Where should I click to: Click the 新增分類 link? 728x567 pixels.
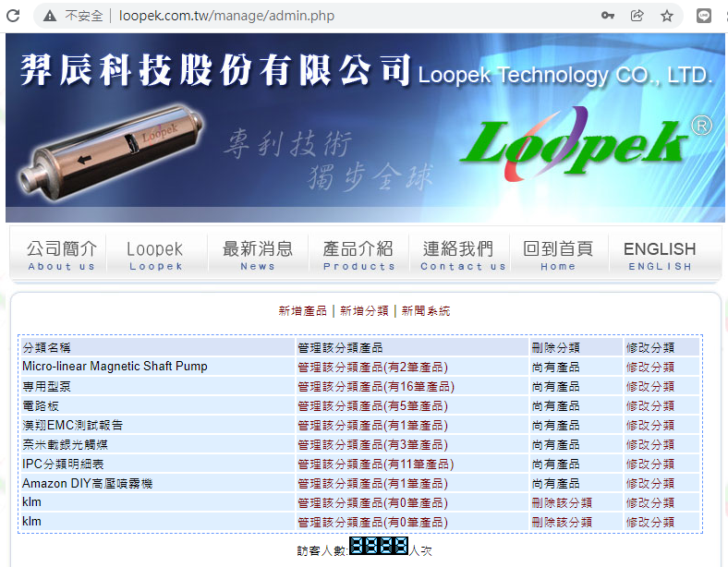364,311
